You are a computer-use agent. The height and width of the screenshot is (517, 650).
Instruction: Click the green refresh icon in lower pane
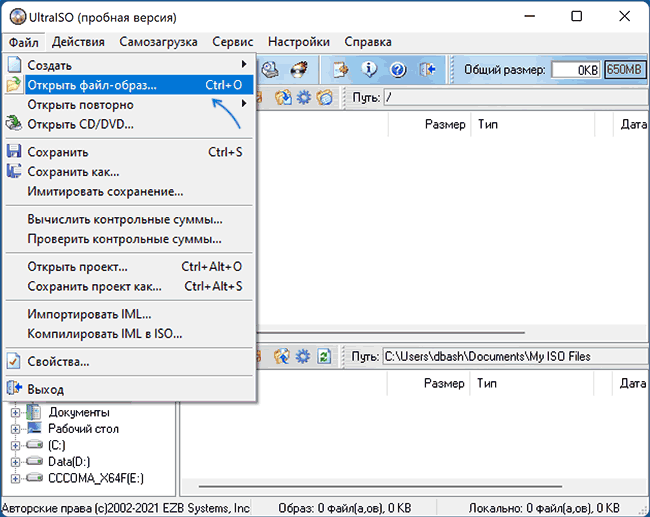324,357
